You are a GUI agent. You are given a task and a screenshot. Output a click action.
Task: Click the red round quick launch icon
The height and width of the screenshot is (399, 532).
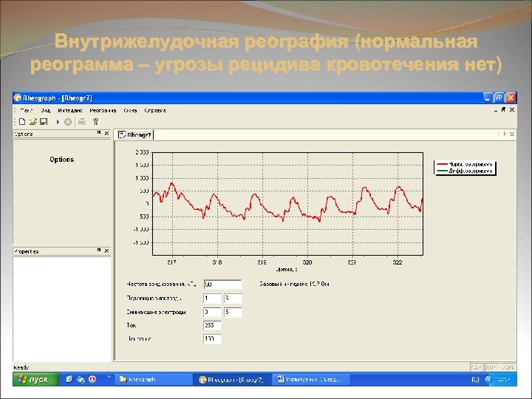[x=92, y=379]
